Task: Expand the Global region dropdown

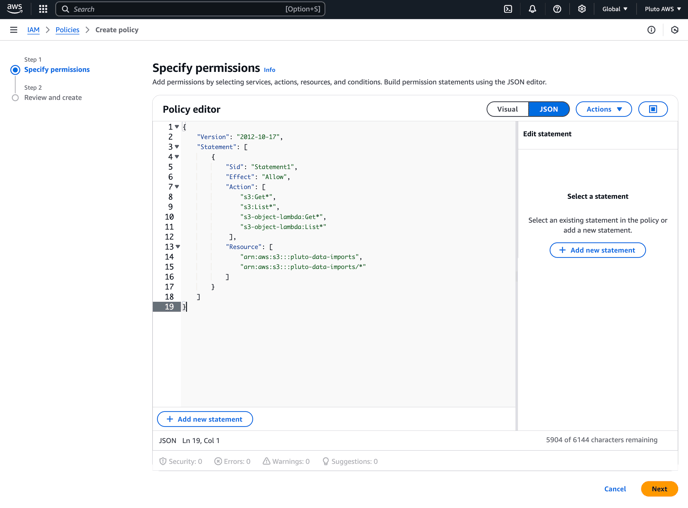Action: [x=614, y=9]
